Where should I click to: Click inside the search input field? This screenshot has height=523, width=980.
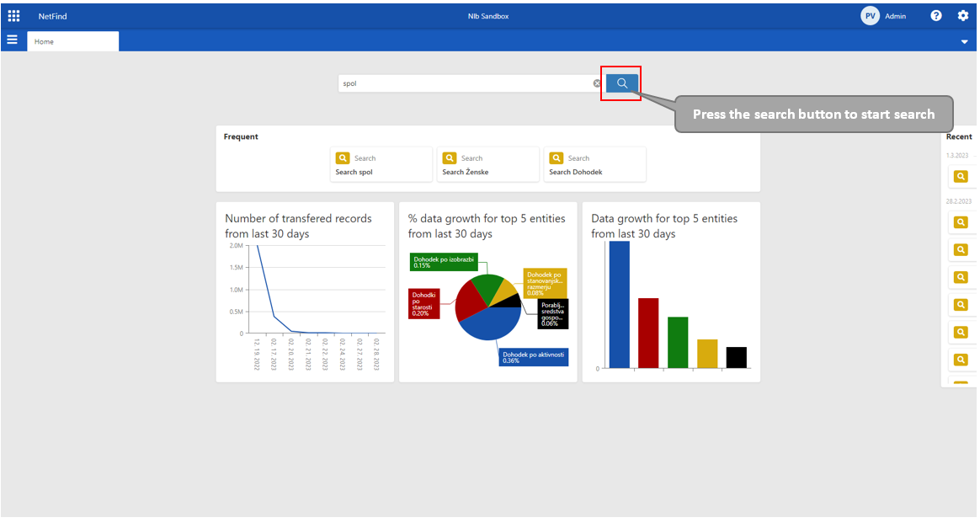point(463,83)
